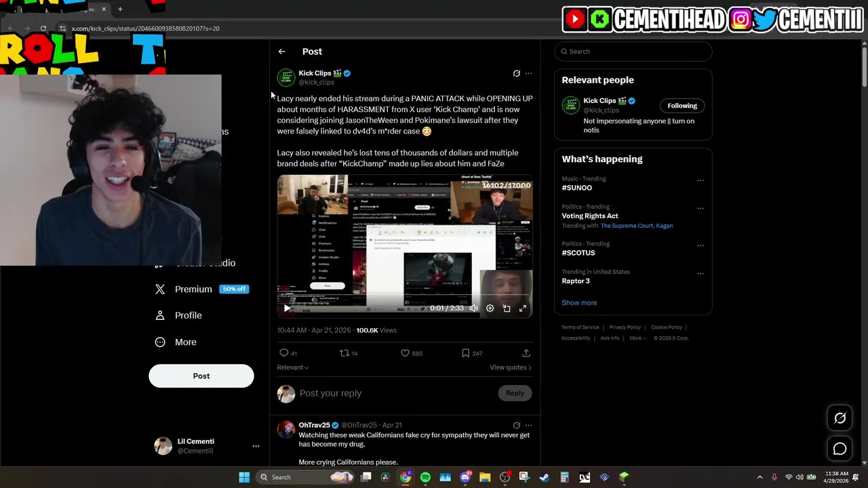Image resolution: width=868 pixels, height=488 pixels.
Task: Open #SCOTUS trending topic
Action: pyautogui.click(x=578, y=253)
